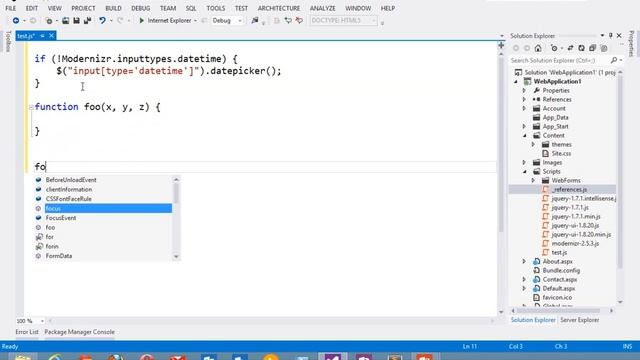Image resolution: width=640 pixels, height=360 pixels.
Task: Click the Navigate Backward toolbar icon
Action: (16, 20)
